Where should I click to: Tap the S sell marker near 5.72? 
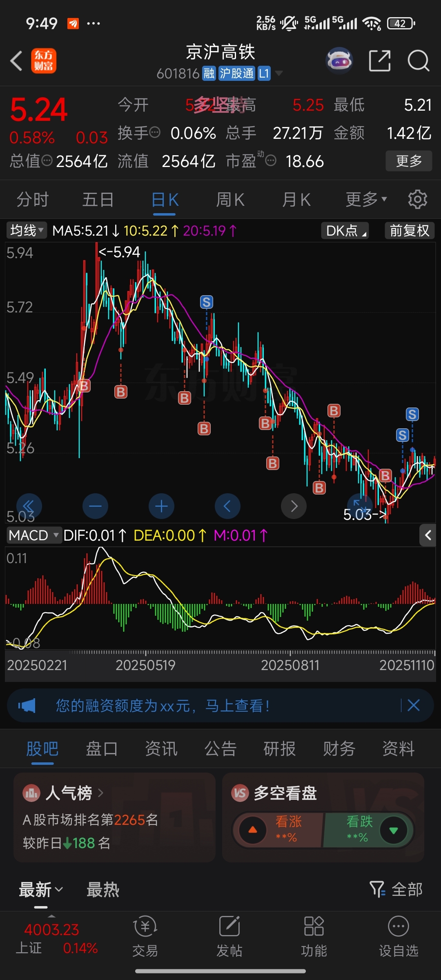[207, 302]
